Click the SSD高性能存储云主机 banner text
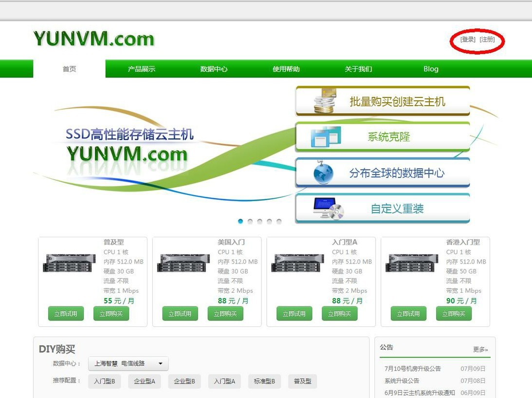532x398 pixels. (x=129, y=134)
